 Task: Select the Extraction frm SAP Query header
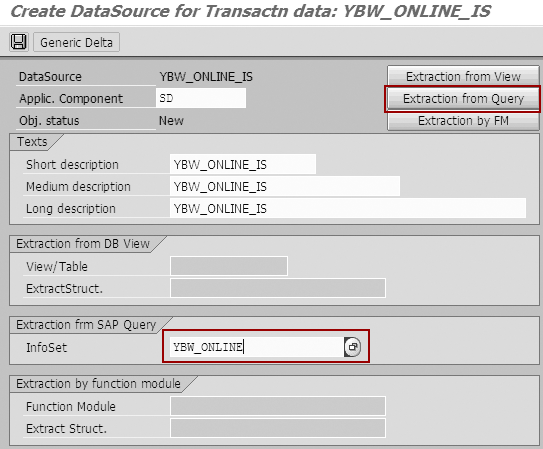click(x=86, y=325)
